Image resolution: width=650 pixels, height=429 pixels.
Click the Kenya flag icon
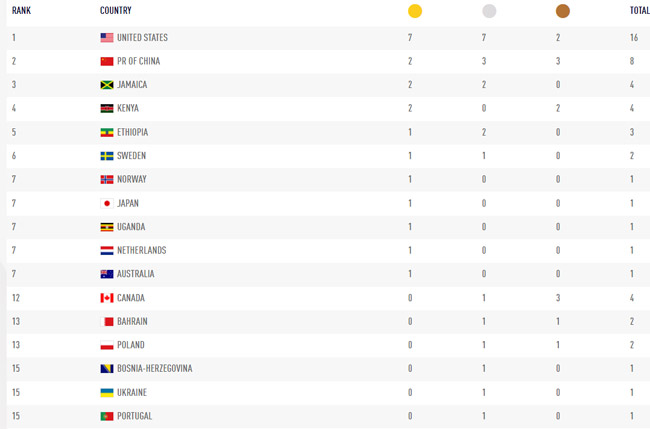(107, 108)
